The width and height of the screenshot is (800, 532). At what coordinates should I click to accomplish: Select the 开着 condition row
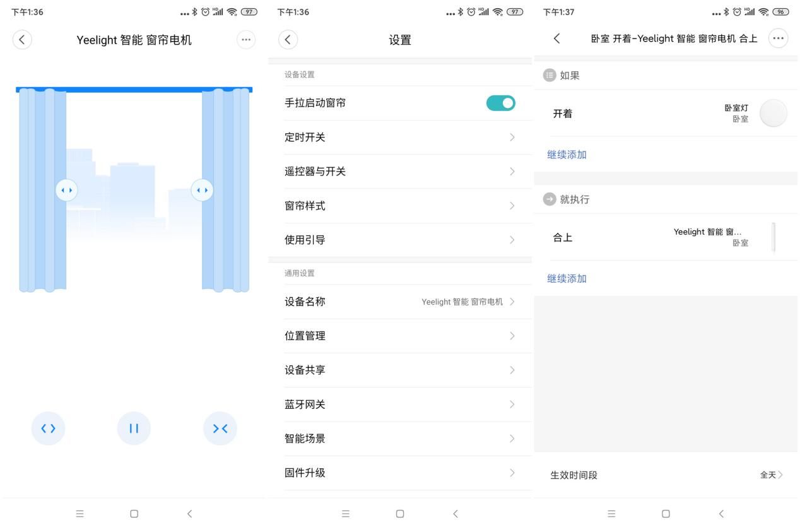click(666, 114)
